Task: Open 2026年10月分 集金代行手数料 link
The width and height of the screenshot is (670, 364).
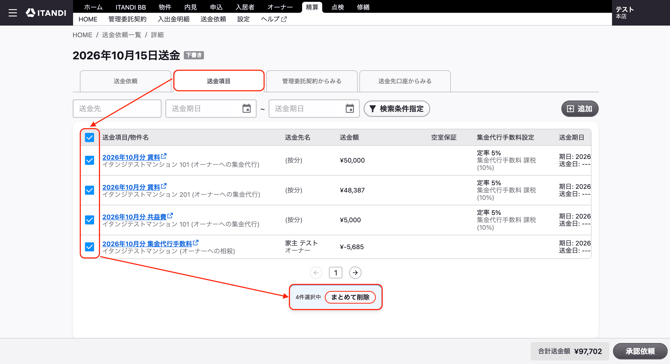Action: [150, 244]
